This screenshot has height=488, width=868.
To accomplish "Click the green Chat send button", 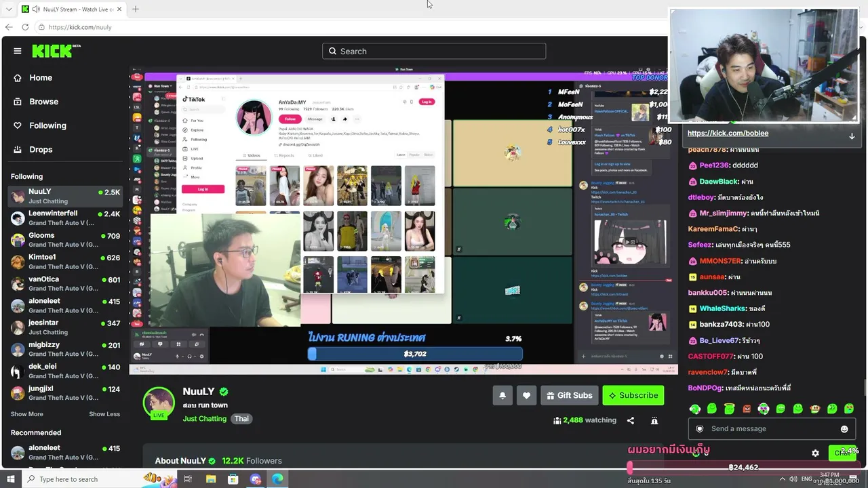I will (x=843, y=453).
